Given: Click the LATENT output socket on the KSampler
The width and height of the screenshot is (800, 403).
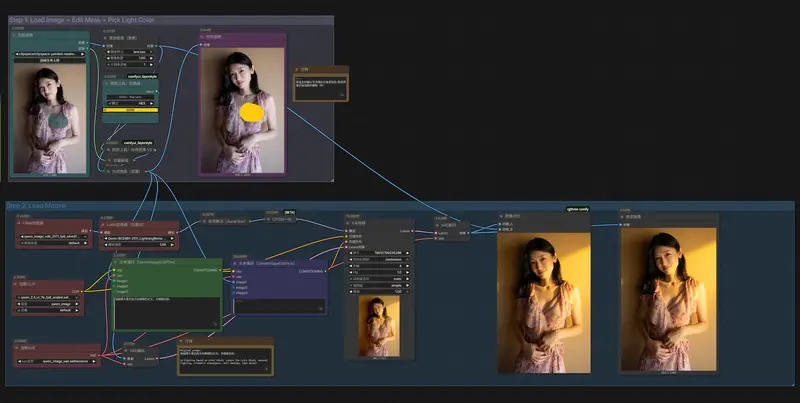Looking at the screenshot, I should tap(413, 231).
